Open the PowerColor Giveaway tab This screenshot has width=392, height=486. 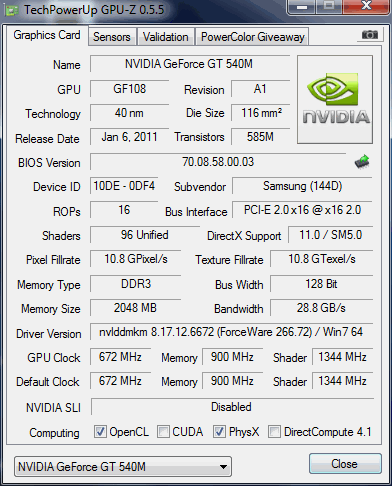tap(253, 37)
